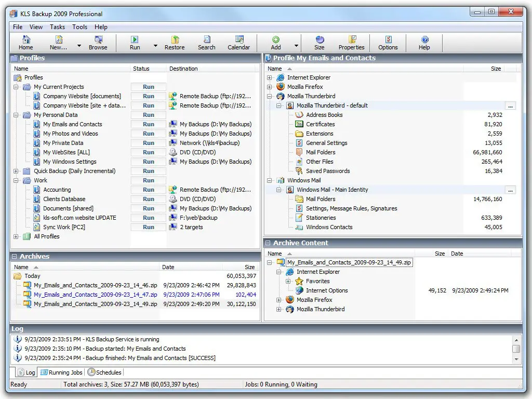
Task: Open the New profile dropdown arrow
Action: click(x=79, y=46)
